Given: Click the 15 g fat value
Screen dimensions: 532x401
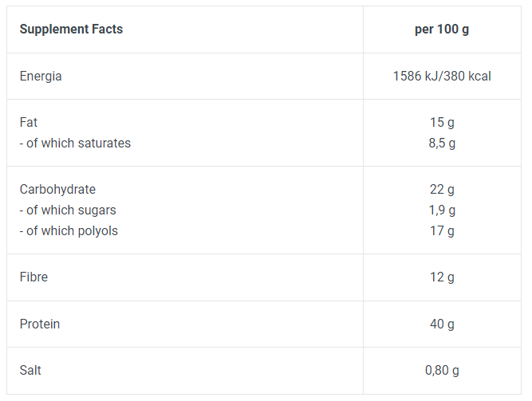Looking at the screenshot, I should coord(442,123).
